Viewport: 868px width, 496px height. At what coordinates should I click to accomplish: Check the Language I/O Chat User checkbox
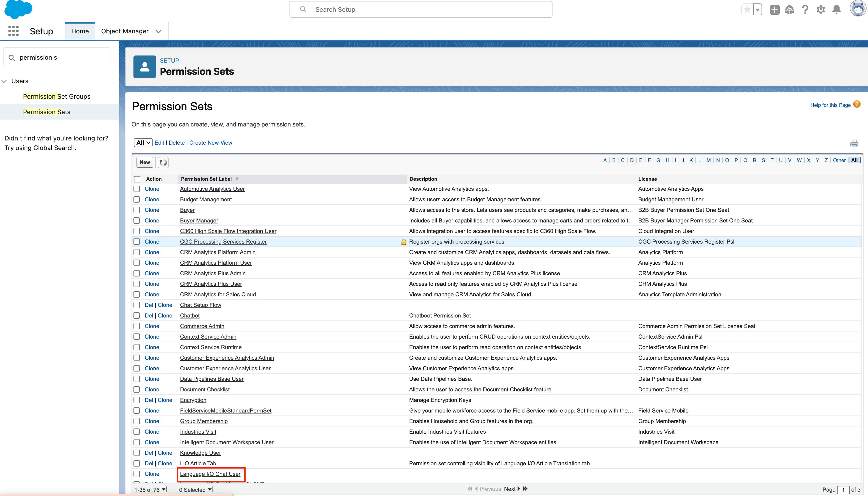[137, 474]
